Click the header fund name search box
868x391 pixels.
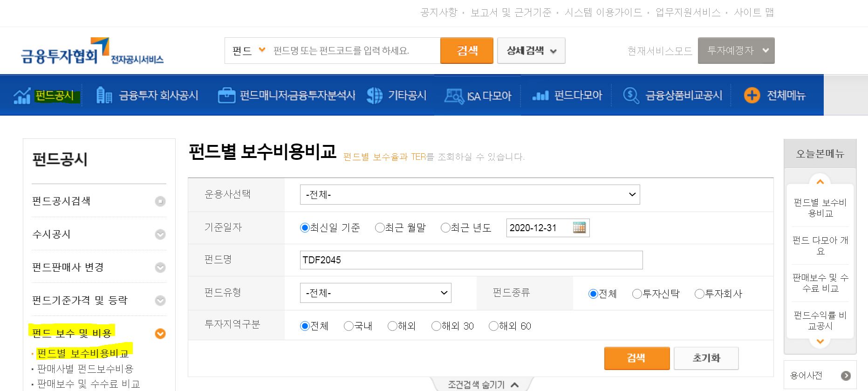(x=354, y=50)
